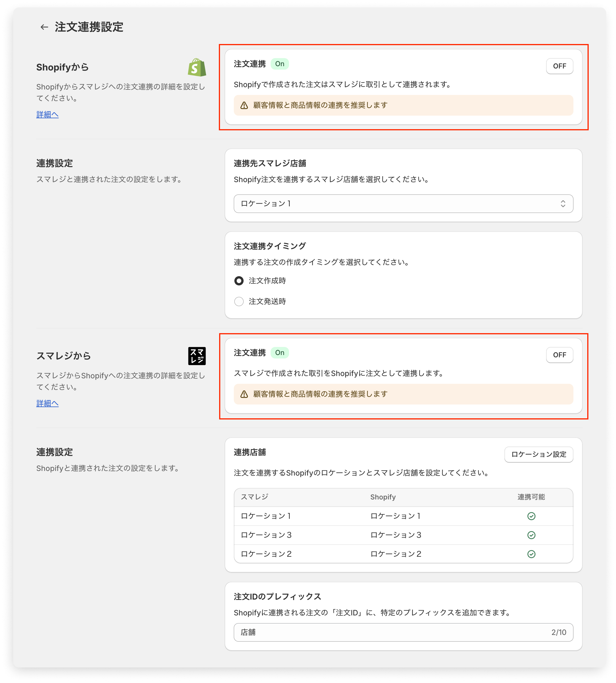The height and width of the screenshot is (683, 616).
Task: Click green check icon for ロケーション２ row
Action: [531, 554]
